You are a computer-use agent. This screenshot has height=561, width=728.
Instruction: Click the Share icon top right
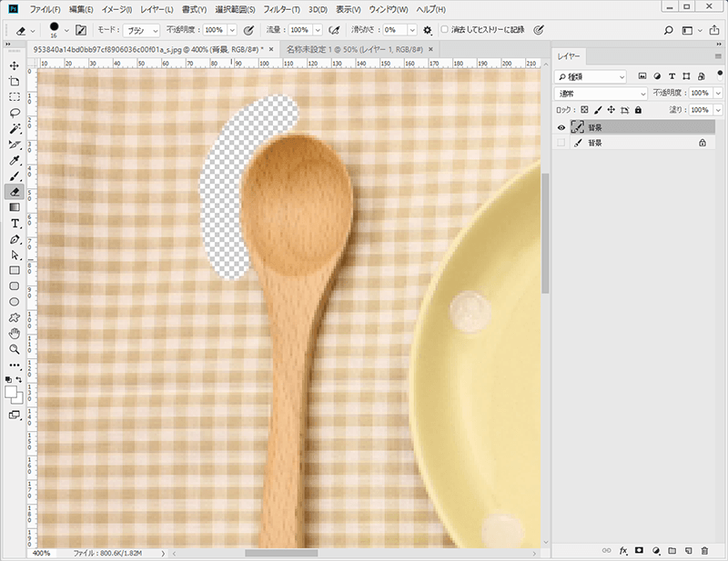[714, 30]
